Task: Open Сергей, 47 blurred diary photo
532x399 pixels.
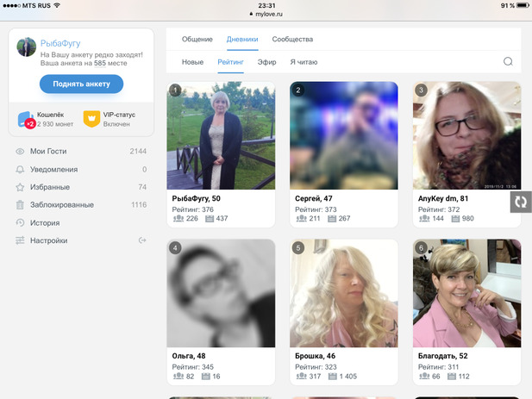Action: (344, 135)
